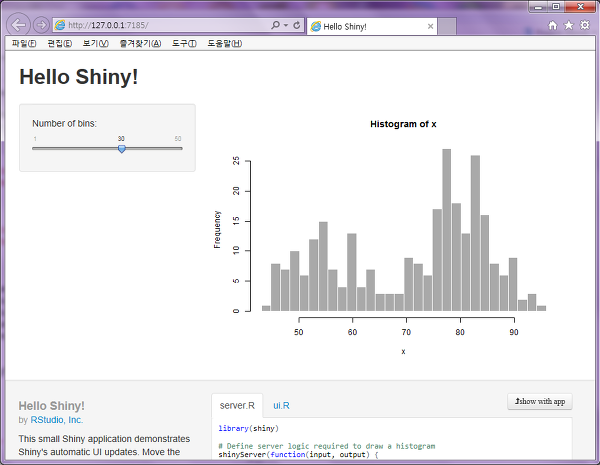
Task: Click the slider track near the 1 end
Action: coord(36,148)
